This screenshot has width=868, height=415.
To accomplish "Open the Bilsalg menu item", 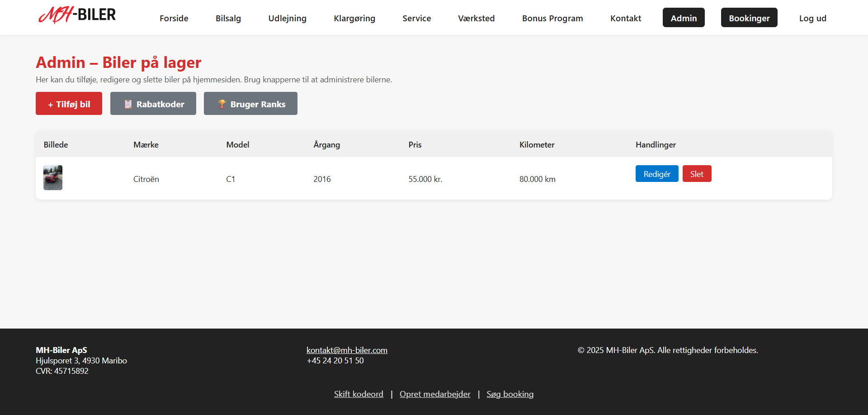I will point(228,18).
